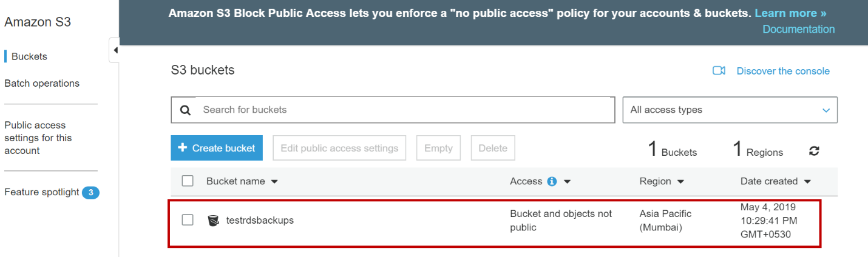868x257 pixels.
Task: Sort by Bucket name column arrow
Action: click(x=274, y=182)
